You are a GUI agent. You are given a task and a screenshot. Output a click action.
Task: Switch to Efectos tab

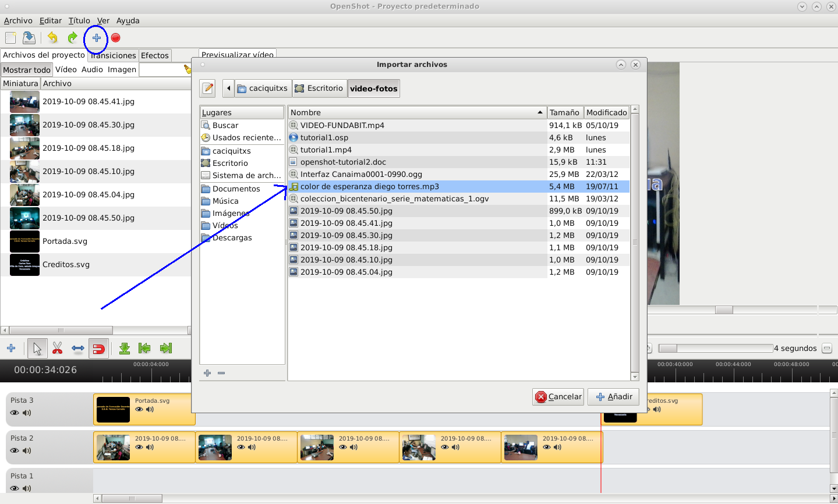point(155,55)
